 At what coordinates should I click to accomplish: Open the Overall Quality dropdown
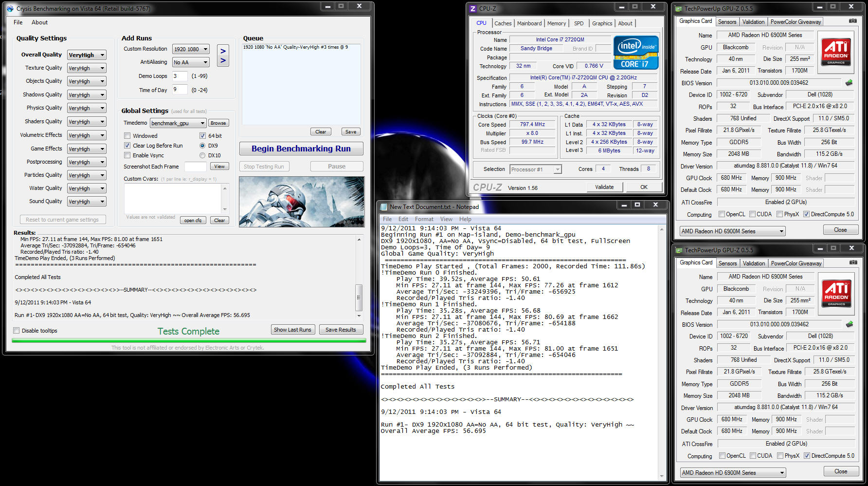pyautogui.click(x=87, y=55)
